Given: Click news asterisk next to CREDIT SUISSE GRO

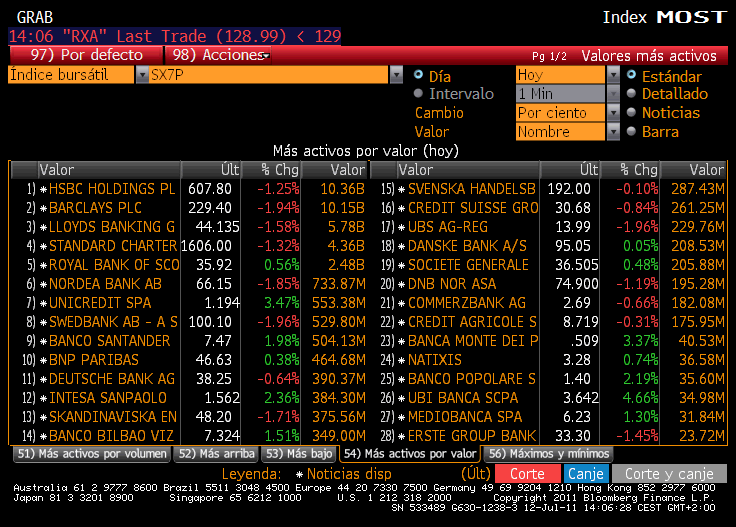Looking at the screenshot, I should click(402, 208).
